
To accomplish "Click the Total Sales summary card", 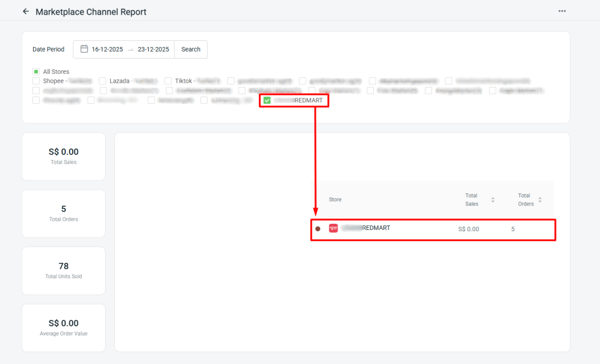I will pyautogui.click(x=64, y=156).
